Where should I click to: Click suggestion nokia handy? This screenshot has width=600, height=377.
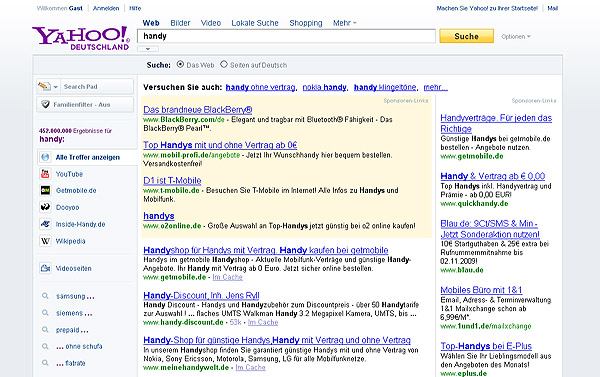(x=324, y=87)
